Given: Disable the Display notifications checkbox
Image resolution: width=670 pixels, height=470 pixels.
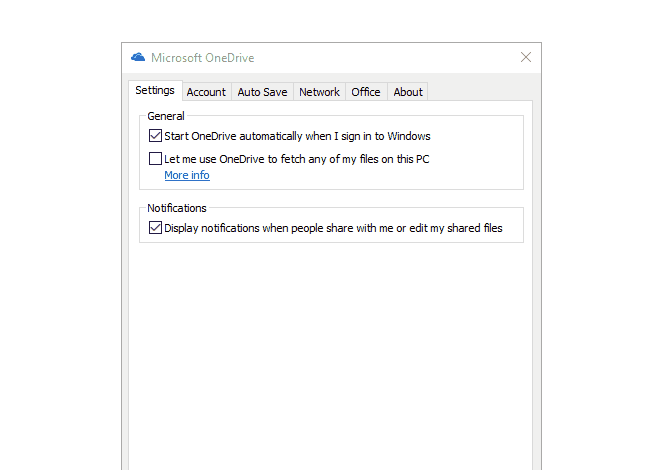Looking at the screenshot, I should pos(155,228).
